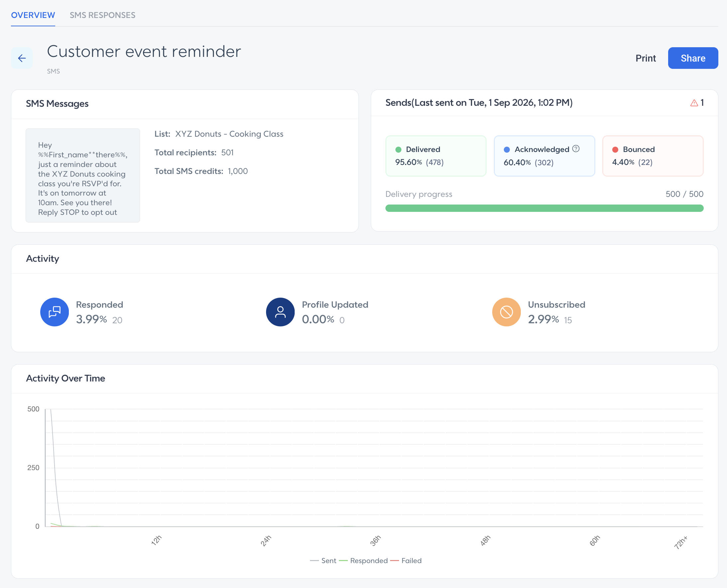Click the Total recipients value 501
Screen dimensions: 727x588
coord(227,153)
